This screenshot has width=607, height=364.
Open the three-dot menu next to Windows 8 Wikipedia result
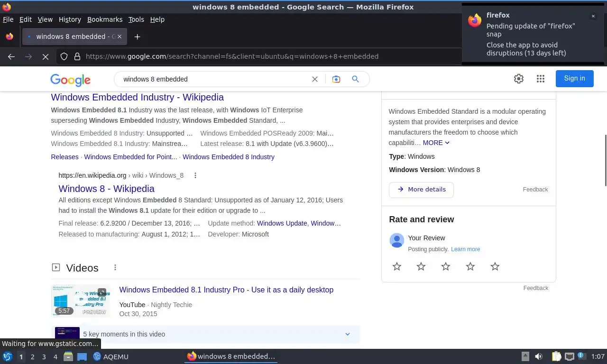pyautogui.click(x=195, y=175)
